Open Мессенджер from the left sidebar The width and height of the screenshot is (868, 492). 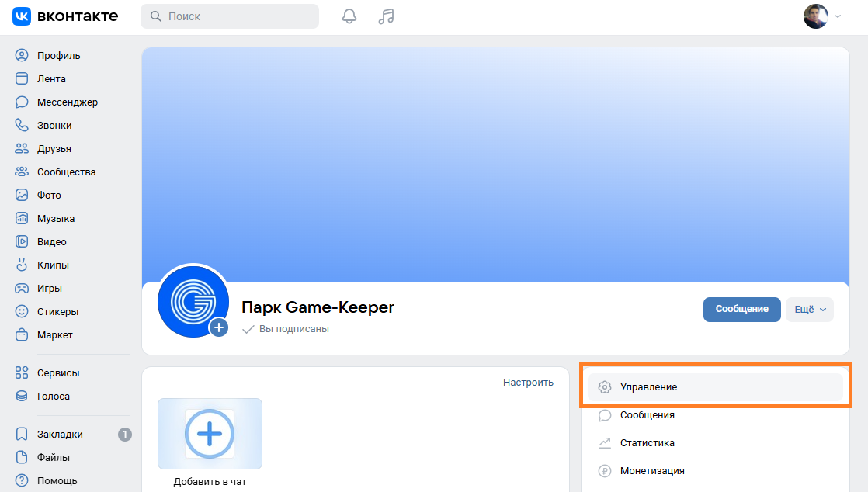coord(67,102)
